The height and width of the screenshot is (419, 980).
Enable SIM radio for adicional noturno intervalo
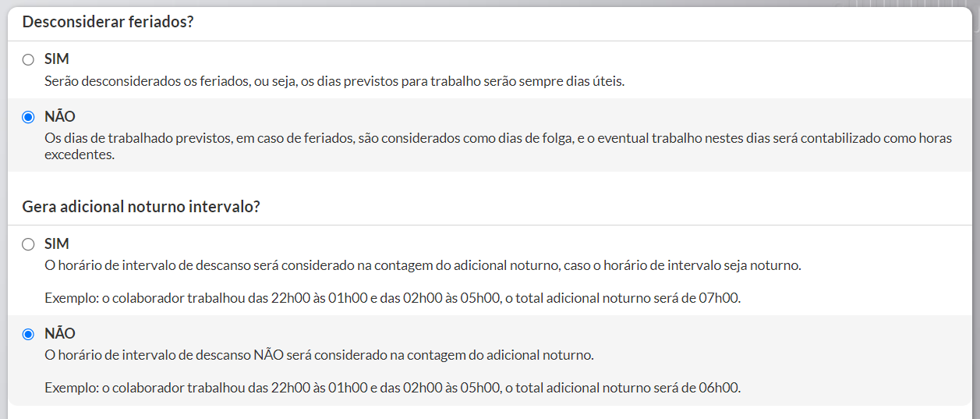pyautogui.click(x=28, y=244)
